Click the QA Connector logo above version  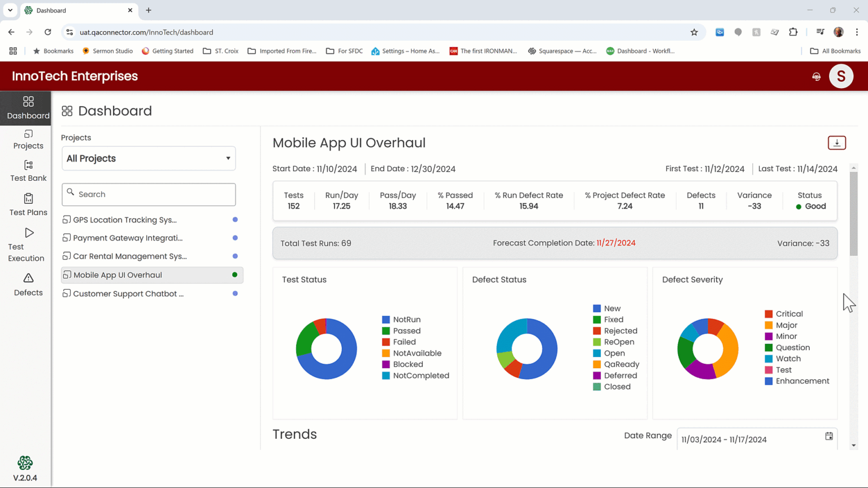(x=25, y=463)
